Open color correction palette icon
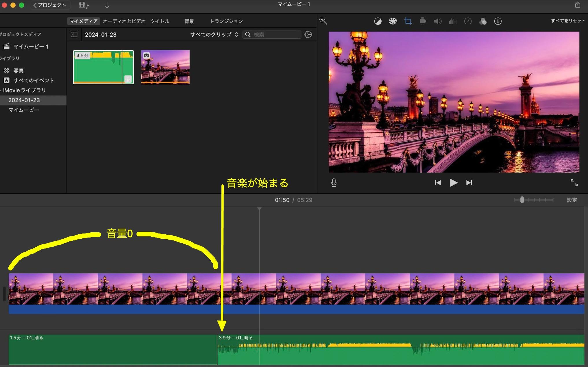Screen dimensions: 588x367 coord(393,21)
